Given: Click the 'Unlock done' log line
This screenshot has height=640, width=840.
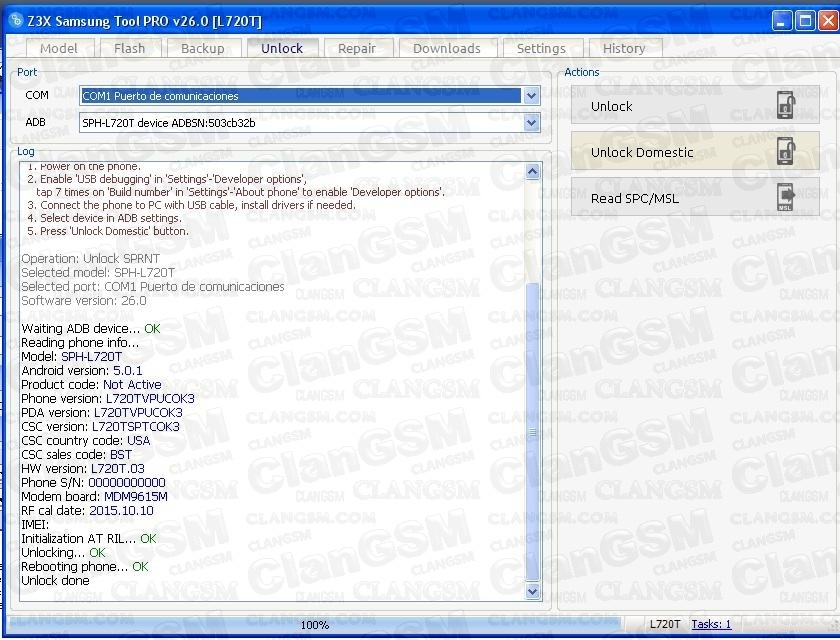Looking at the screenshot, I should pos(55,581).
